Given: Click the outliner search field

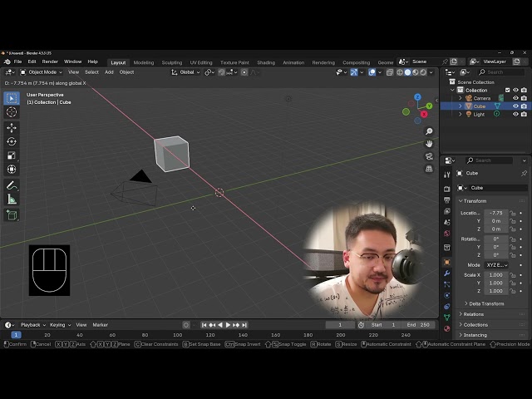Looking at the screenshot, I should tap(501, 72).
